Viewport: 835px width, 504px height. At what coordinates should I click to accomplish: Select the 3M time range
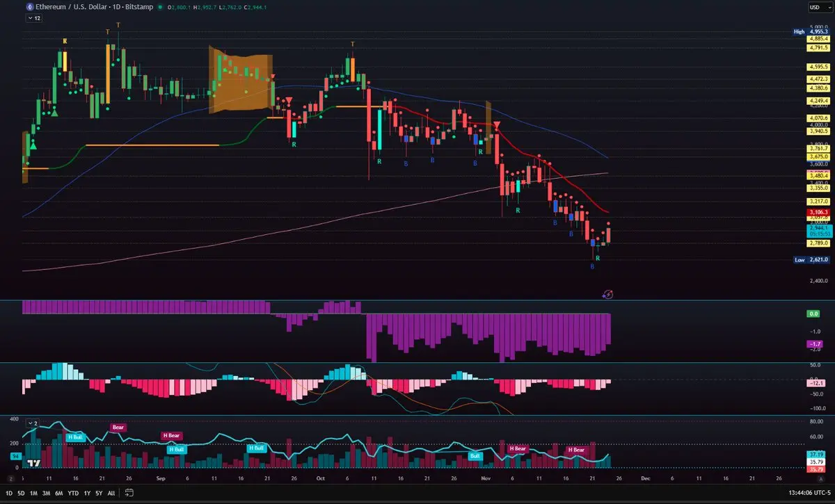click(46, 493)
